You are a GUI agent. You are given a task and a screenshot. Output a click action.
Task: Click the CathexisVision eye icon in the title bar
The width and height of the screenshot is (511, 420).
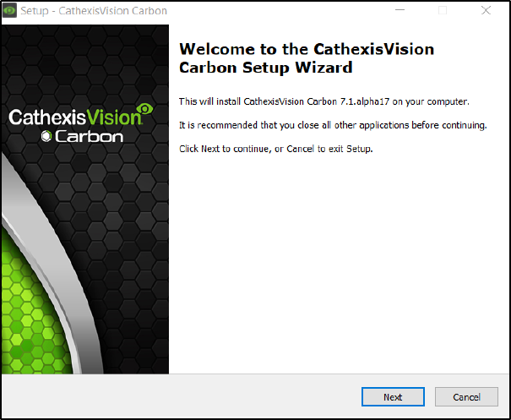[x=9, y=10]
